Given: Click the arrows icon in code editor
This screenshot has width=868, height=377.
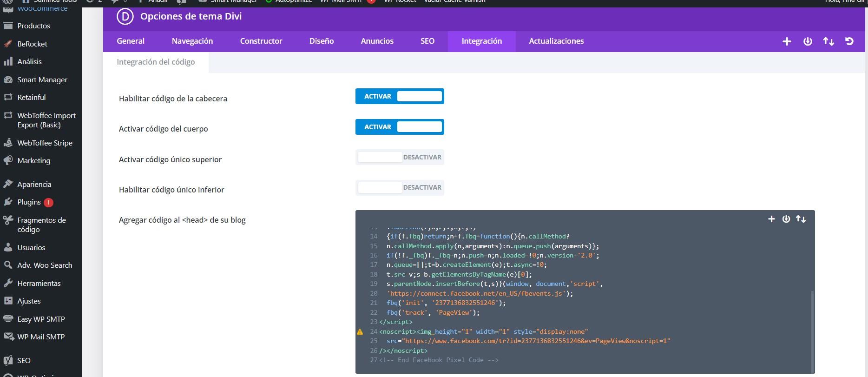Looking at the screenshot, I should point(801,219).
